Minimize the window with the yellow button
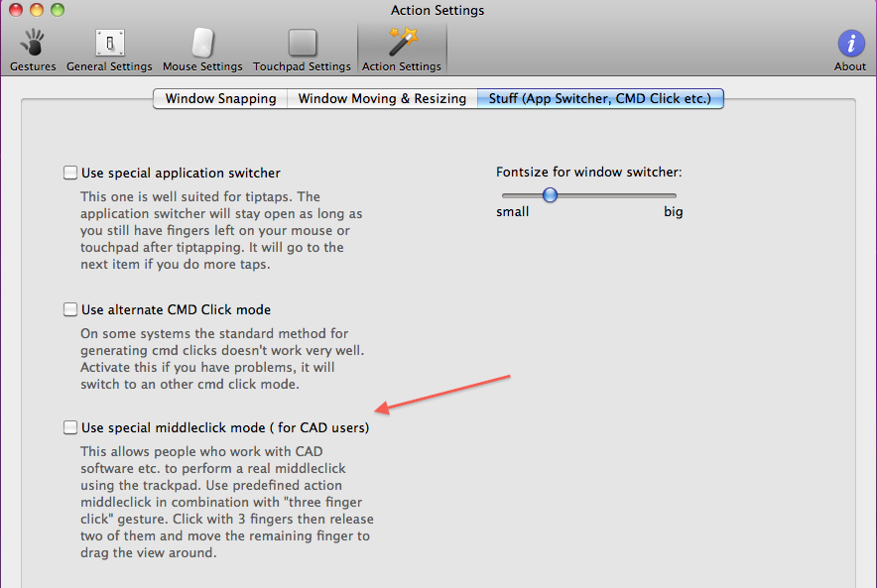Image resolution: width=877 pixels, height=588 pixels. point(37,10)
